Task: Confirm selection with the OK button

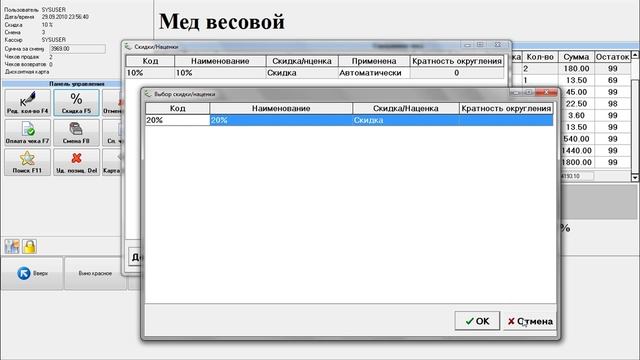Action: point(477,321)
